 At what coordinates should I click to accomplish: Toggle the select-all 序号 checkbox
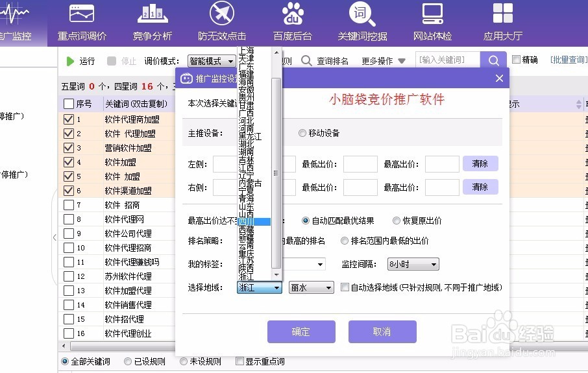click(x=69, y=104)
